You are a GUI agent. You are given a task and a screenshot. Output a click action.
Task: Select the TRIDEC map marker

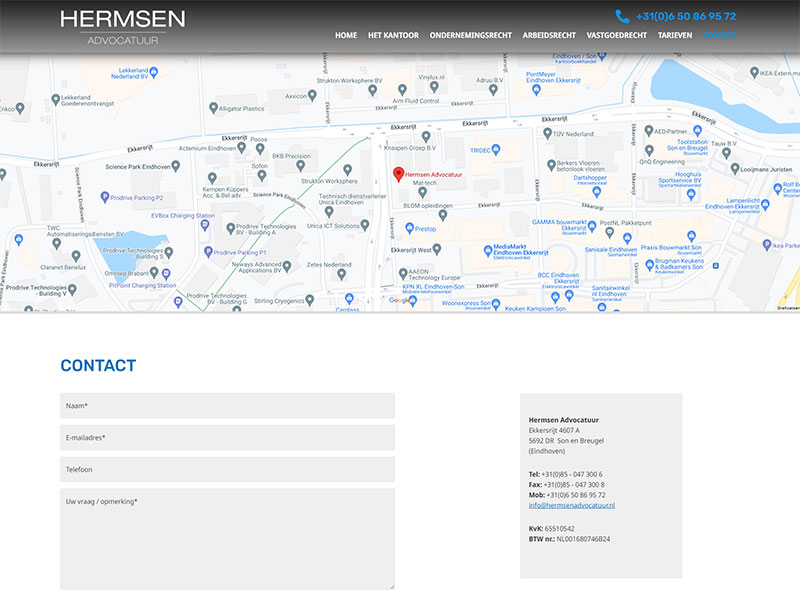point(496,149)
